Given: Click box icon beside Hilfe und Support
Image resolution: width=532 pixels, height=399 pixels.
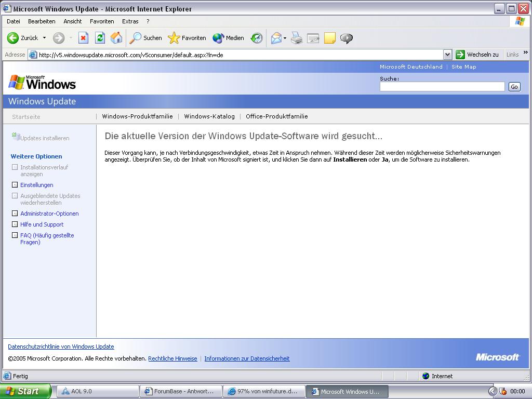Looking at the screenshot, I should click(x=15, y=224).
